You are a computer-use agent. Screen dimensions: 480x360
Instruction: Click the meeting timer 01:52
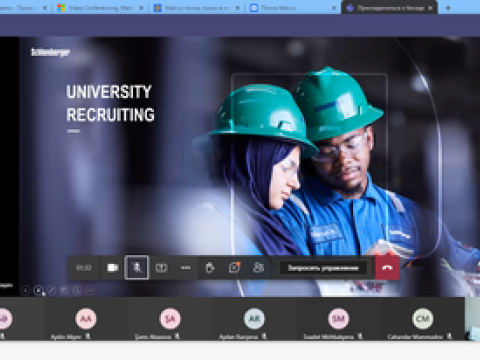coord(84,268)
